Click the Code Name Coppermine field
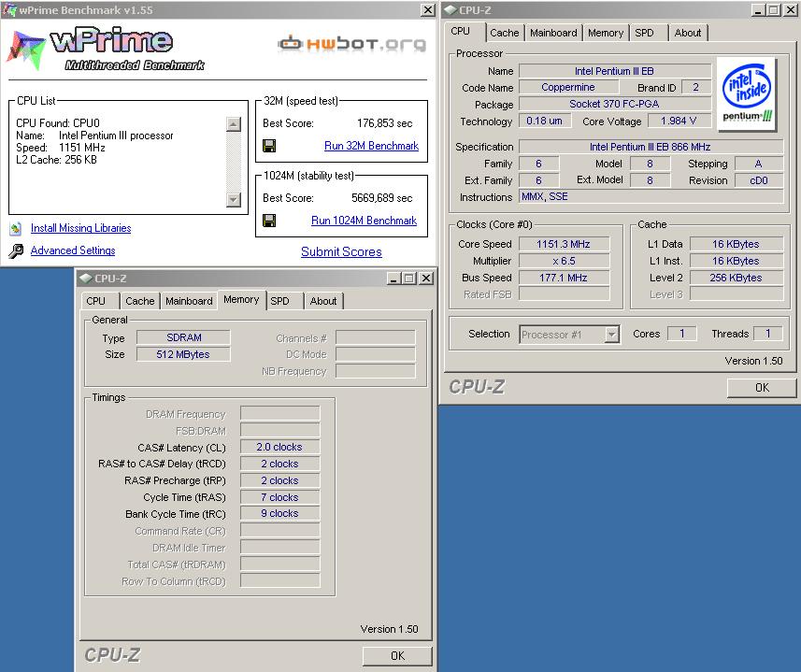The height and width of the screenshot is (672, 801). [x=568, y=87]
